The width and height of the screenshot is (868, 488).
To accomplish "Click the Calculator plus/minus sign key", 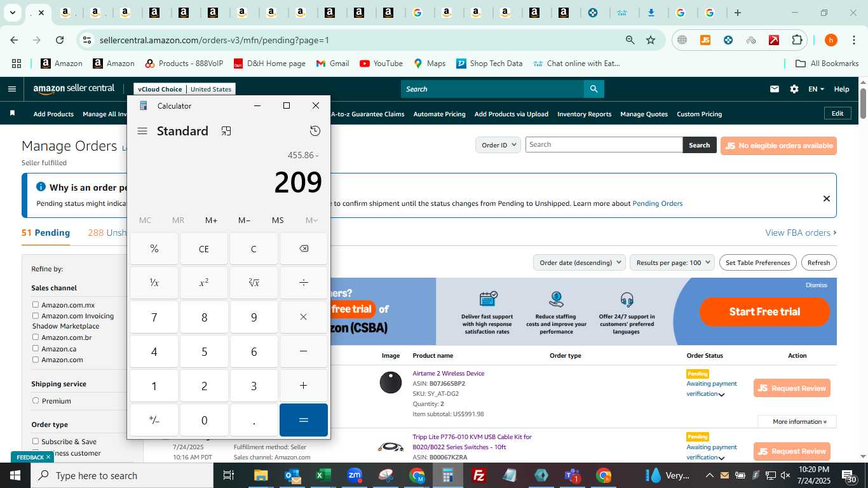I will coord(154,420).
